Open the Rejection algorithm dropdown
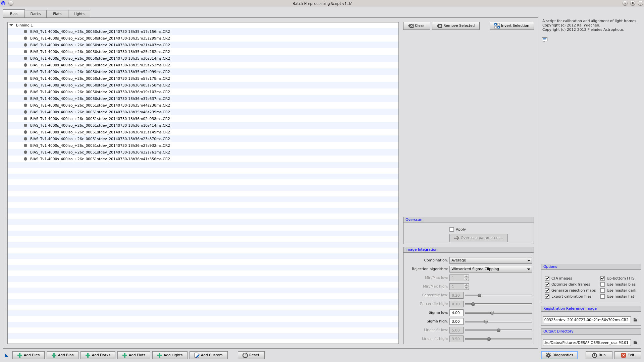The height and width of the screenshot is (362, 644). point(490,269)
